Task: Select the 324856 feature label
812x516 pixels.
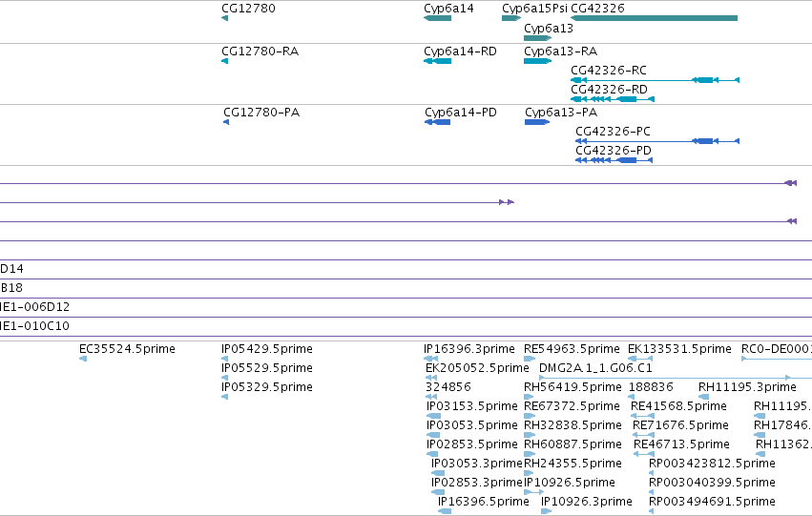Action: (x=448, y=387)
